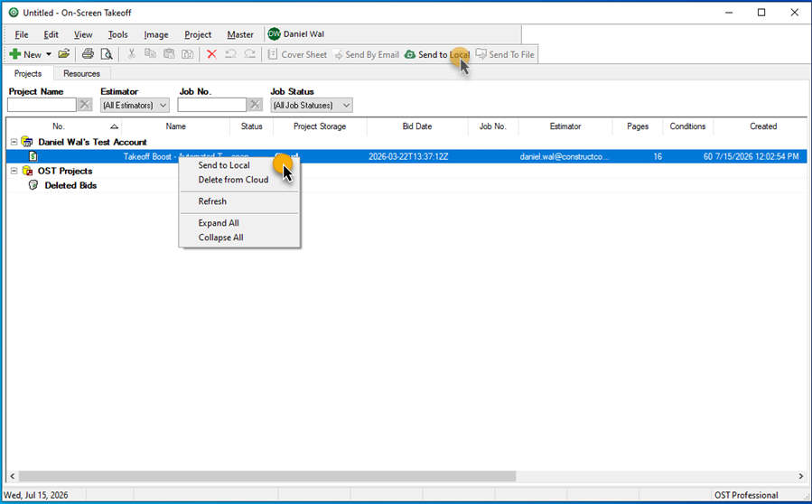This screenshot has height=504, width=812.
Task: Open the Tools menu
Action: pos(117,34)
